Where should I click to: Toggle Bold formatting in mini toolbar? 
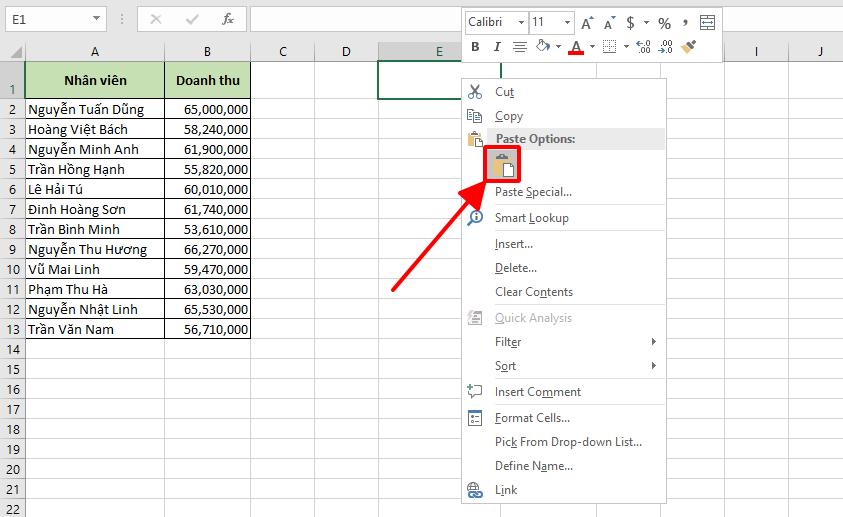click(x=475, y=46)
